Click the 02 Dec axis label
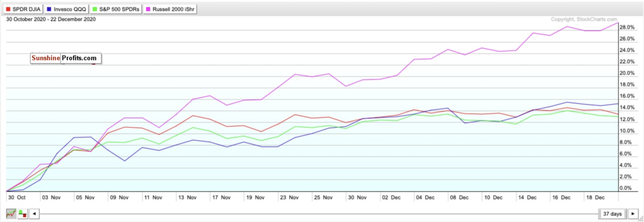644x222 pixels. 391,197
